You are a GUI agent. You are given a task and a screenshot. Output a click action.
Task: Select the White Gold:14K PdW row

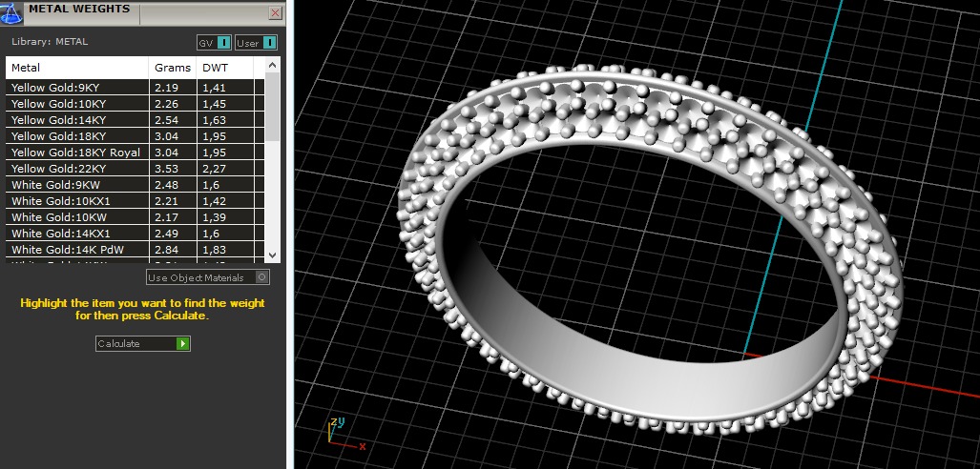135,250
